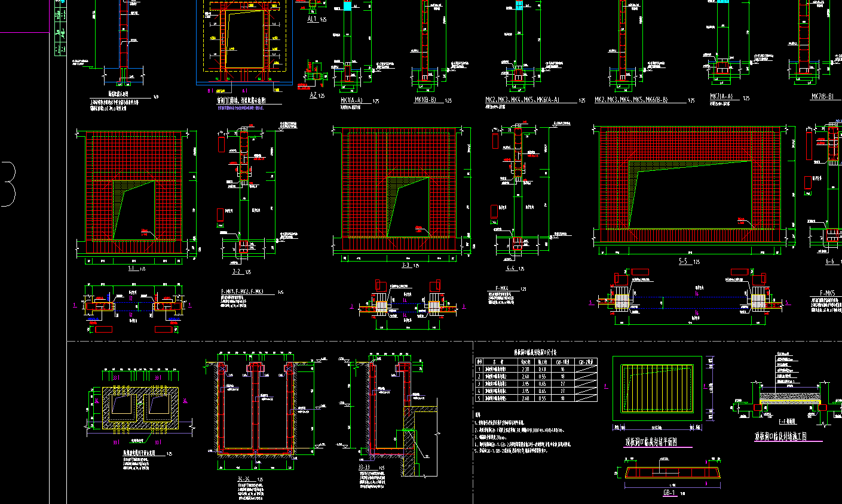Pick the GB-1 cover plate section drawing

672,472
